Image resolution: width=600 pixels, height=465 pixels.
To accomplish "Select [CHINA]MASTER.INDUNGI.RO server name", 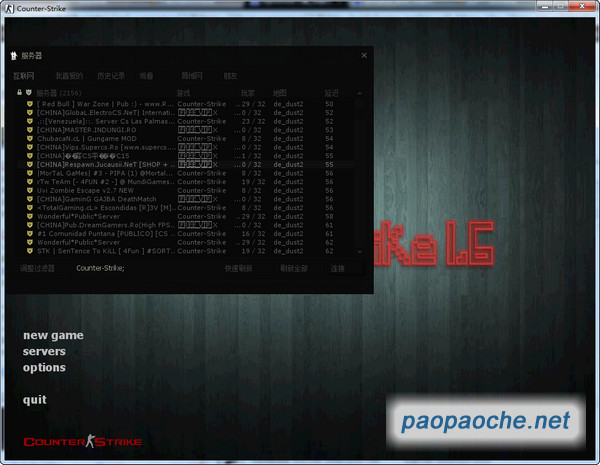I will point(86,130).
